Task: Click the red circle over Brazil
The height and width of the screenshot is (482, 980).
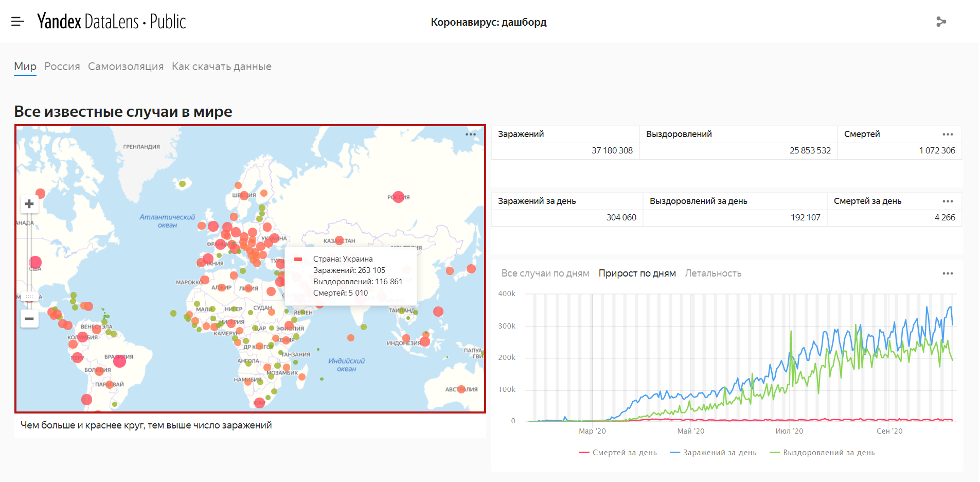Action: pos(119,361)
